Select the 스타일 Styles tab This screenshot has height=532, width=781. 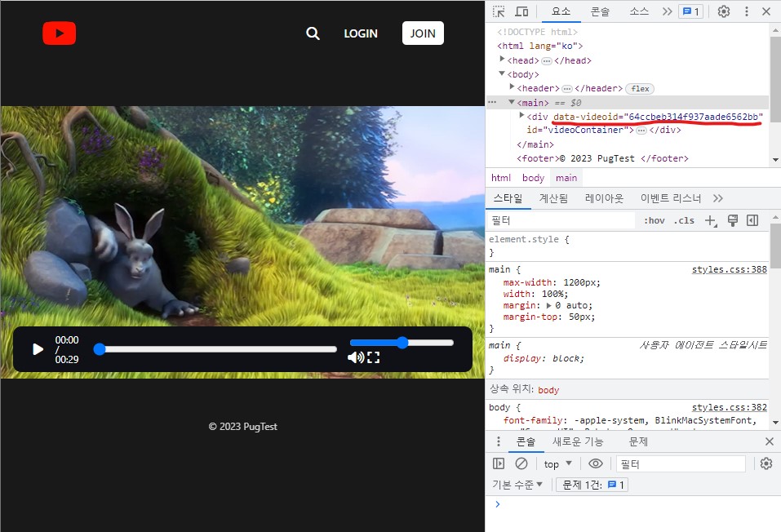pos(508,198)
